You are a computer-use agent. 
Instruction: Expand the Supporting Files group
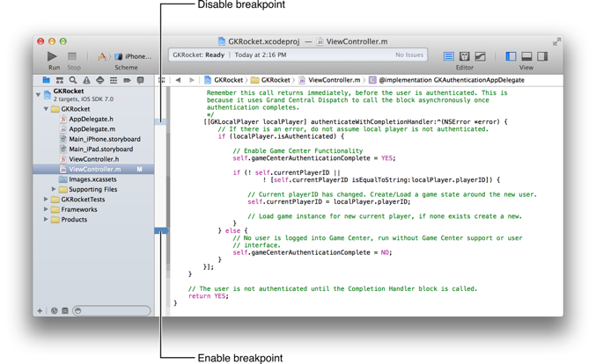pos(54,189)
